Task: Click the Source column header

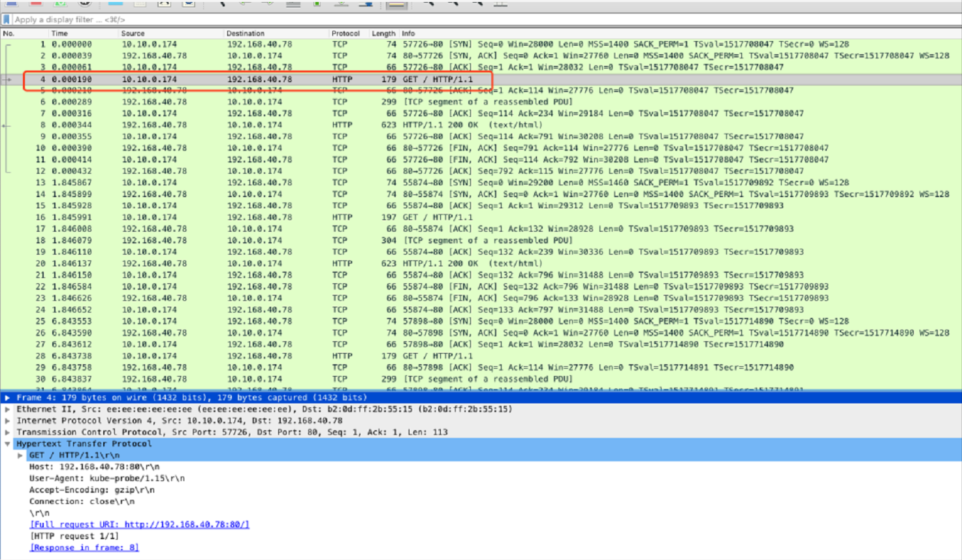Action: tap(133, 33)
